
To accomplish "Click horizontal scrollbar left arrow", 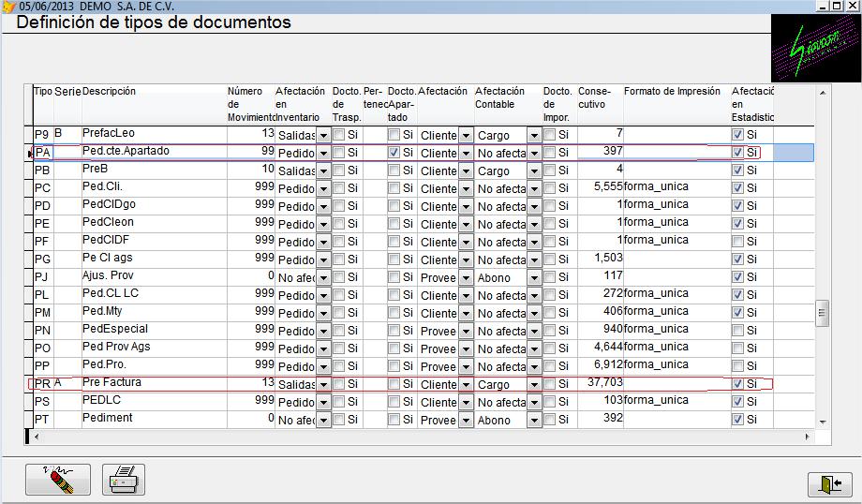I will point(37,437).
